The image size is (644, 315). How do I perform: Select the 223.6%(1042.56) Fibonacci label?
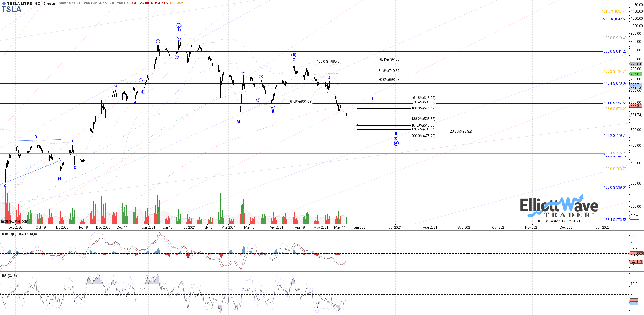pos(615,19)
